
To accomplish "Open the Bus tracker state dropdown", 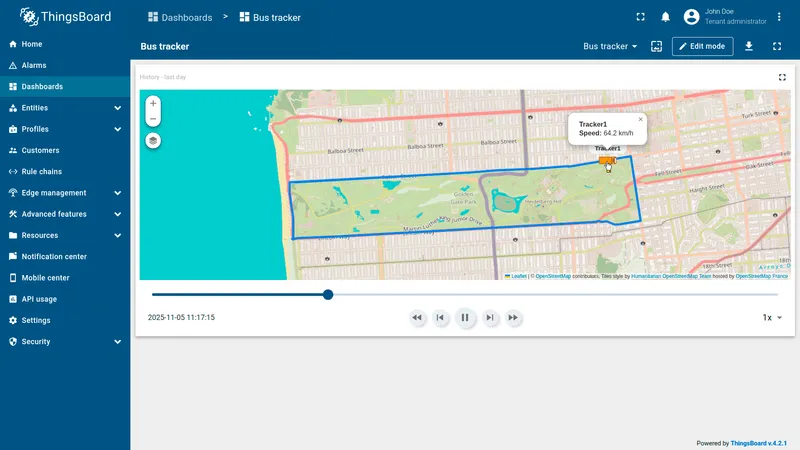I will [610, 46].
